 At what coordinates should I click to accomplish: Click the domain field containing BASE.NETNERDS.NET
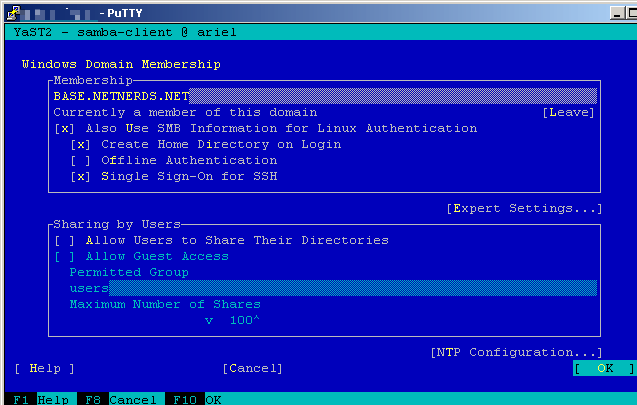[325, 96]
